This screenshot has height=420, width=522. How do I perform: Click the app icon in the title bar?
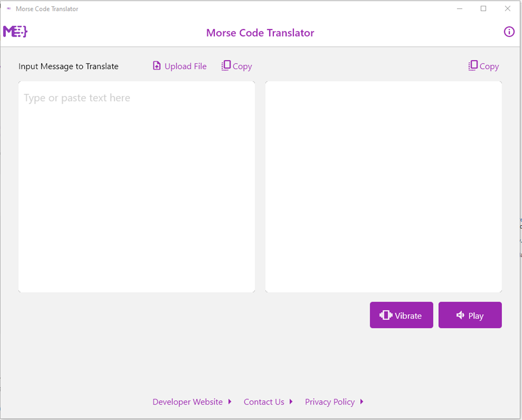tap(9, 9)
